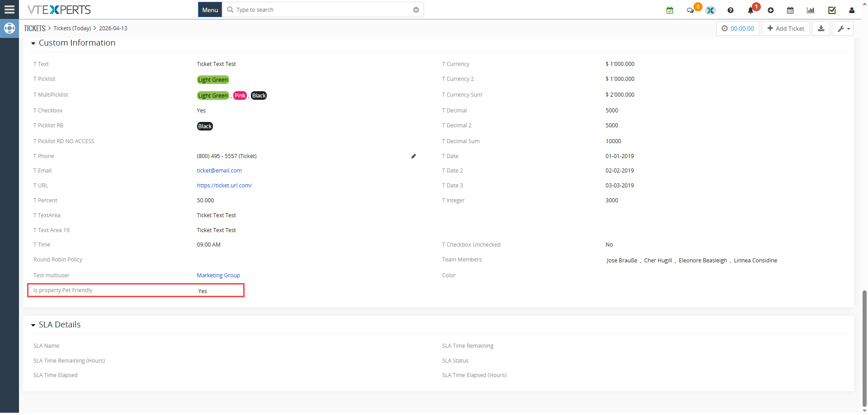Click the Tickets module lifebuoy icon
This screenshot has width=868, height=415.
[9, 28]
